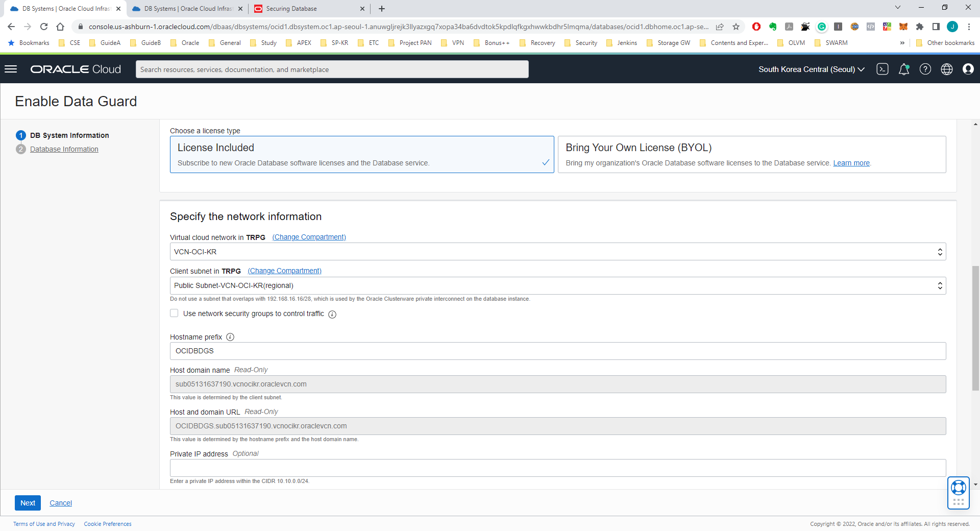Open the announcements bell icon

[904, 69]
